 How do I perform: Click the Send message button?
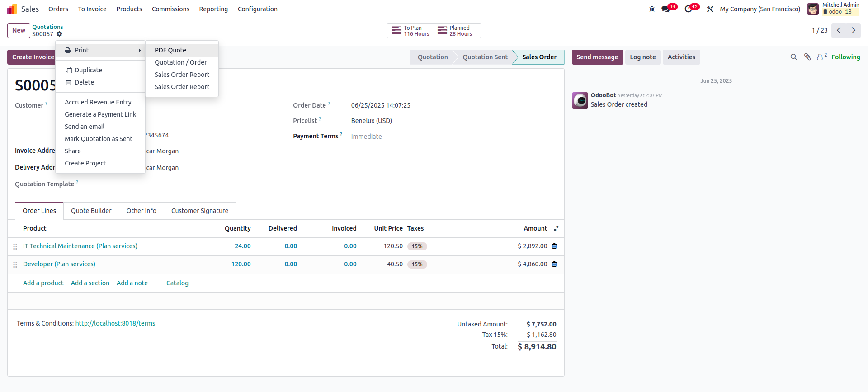click(597, 57)
